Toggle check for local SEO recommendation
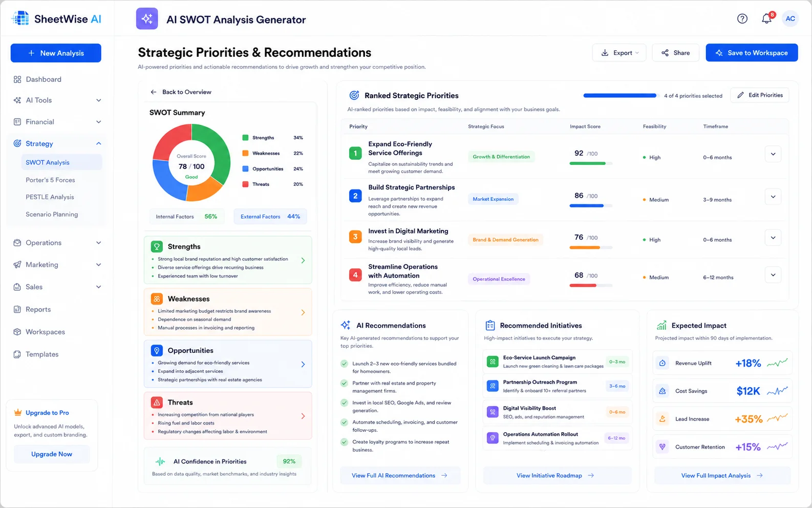812x508 pixels. coord(345,403)
